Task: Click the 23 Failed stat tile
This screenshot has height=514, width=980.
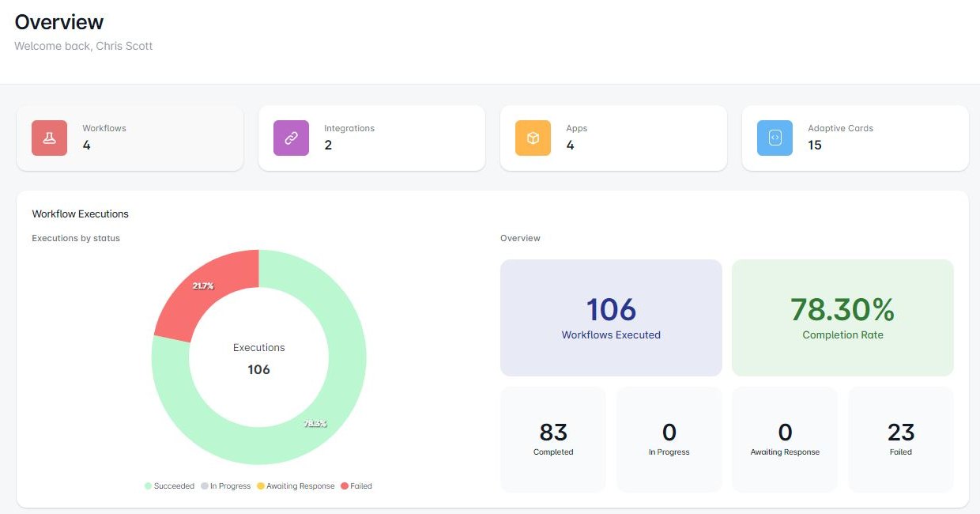Action: 901,439
